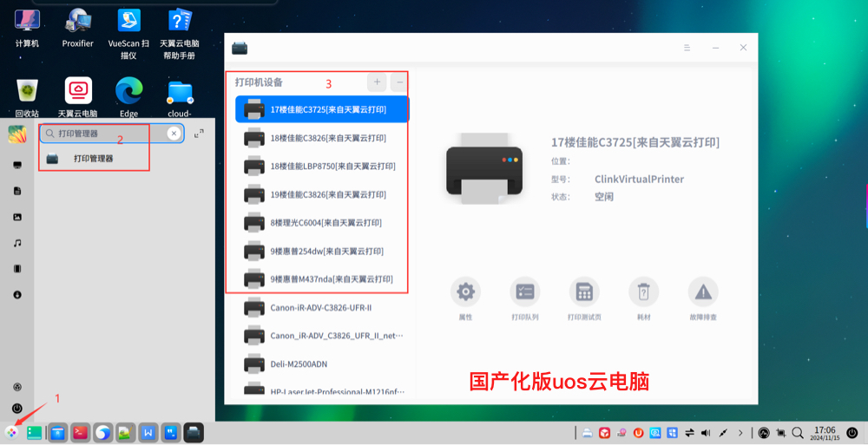This screenshot has height=445, width=868.
Task: Click the taskbar power button
Action: [852, 432]
